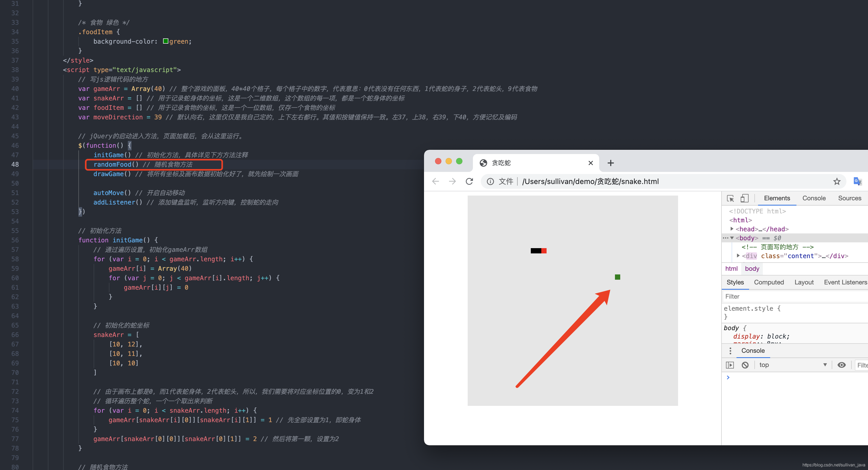Click the Styles Filter input field
Image resolution: width=868 pixels, height=470 pixels.
[795, 297]
